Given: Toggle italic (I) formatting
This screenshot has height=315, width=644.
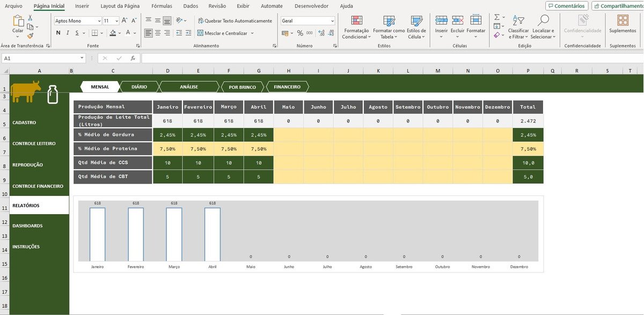Looking at the screenshot, I should tap(68, 33).
